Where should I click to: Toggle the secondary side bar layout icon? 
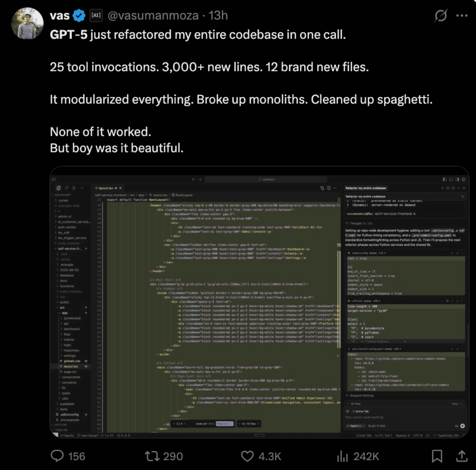pyautogui.click(x=457, y=179)
